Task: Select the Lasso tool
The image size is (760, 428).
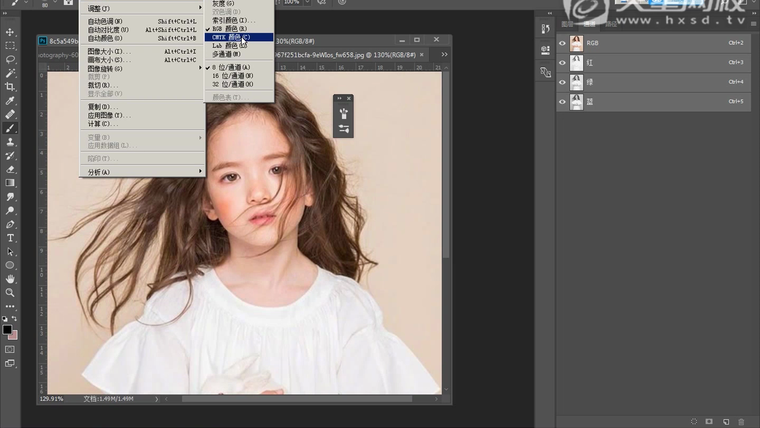Action: pyautogui.click(x=10, y=59)
